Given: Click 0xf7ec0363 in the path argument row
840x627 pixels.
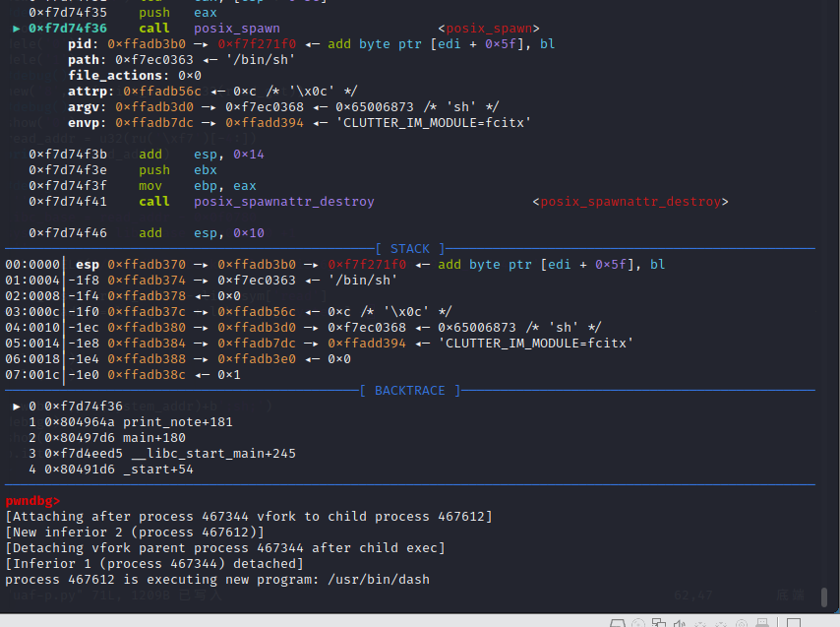Looking at the screenshot, I should (154, 59).
